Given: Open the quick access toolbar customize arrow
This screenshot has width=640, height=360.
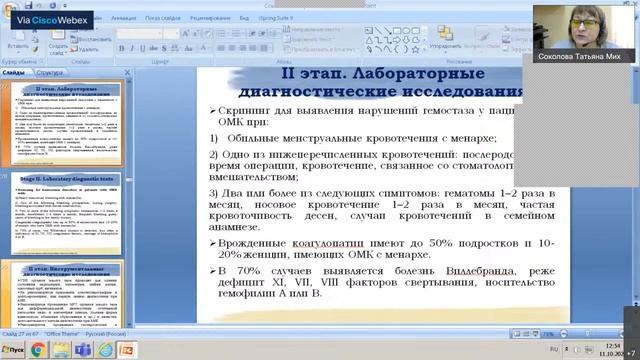Looking at the screenshot, I should tap(65, 6).
